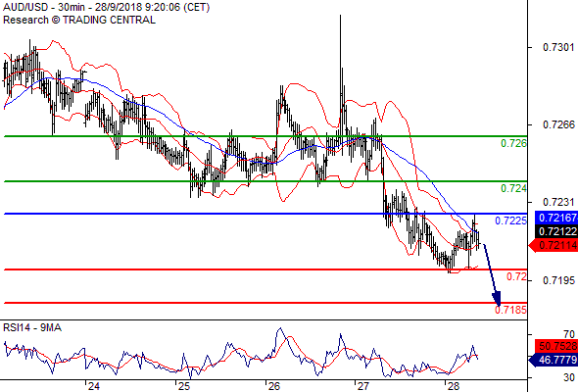
Task: Click the red 50.7528 RSI value tag
Action: point(555,346)
